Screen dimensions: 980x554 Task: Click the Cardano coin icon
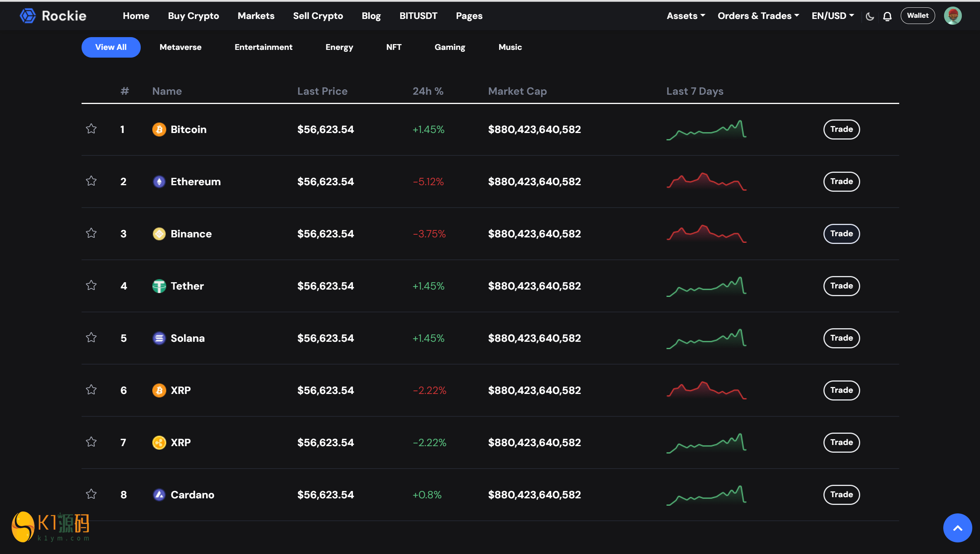(159, 495)
